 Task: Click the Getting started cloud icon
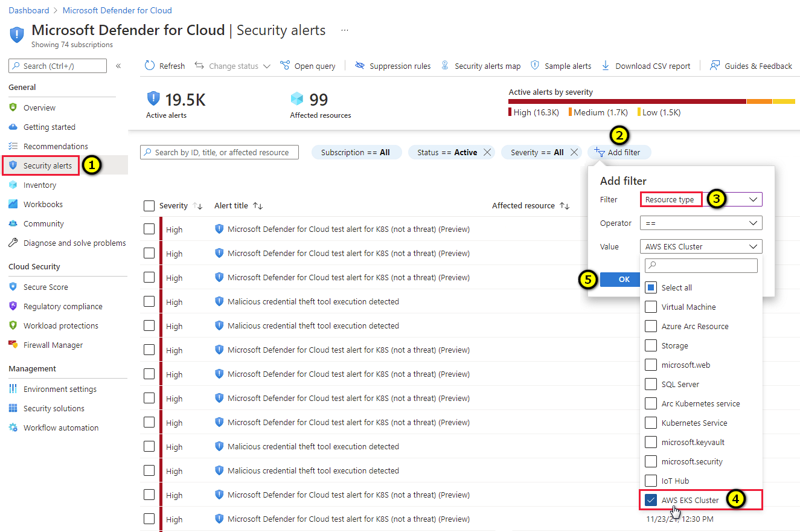coord(13,127)
